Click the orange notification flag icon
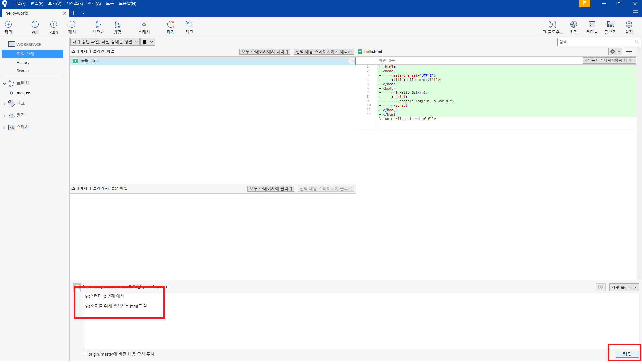 point(585,3)
